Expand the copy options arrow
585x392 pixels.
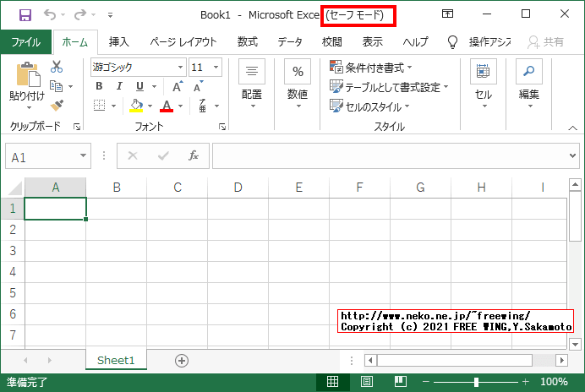tap(70, 86)
